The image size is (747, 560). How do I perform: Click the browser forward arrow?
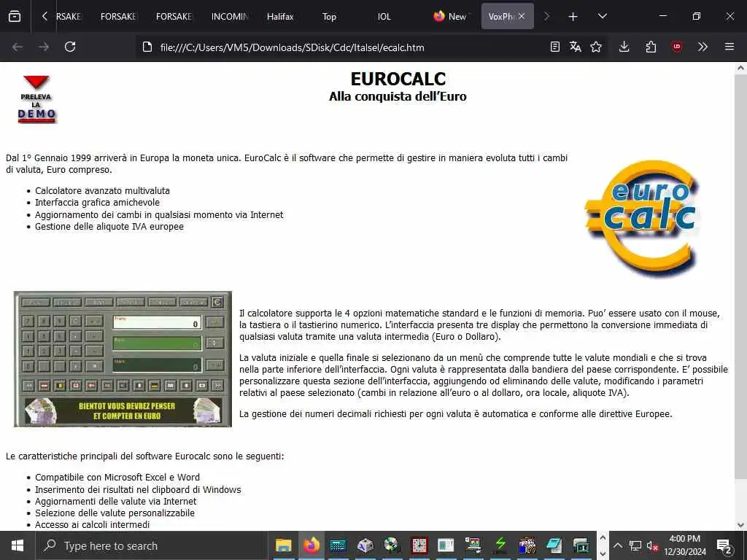pyautogui.click(x=44, y=47)
